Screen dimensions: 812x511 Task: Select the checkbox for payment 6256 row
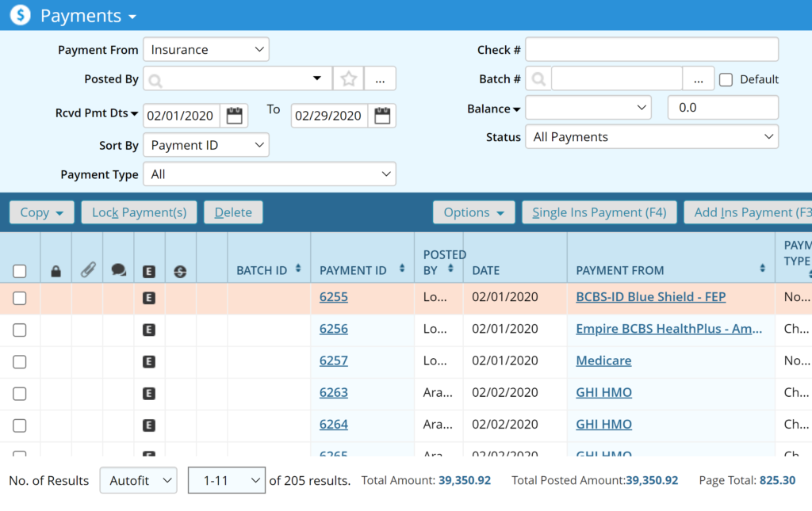point(20,330)
